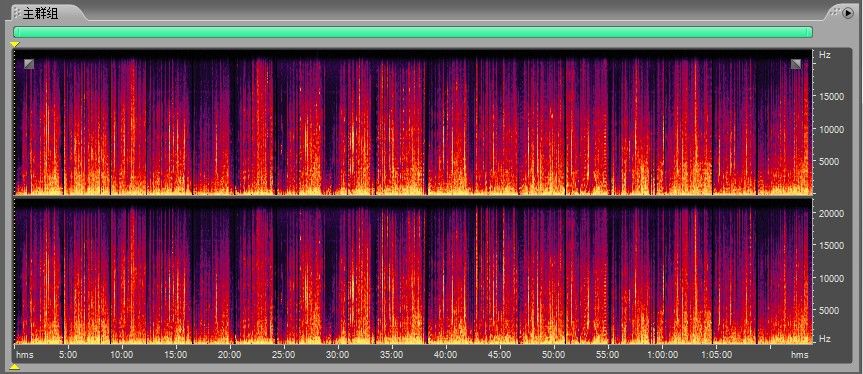Click the fade-out handle on top-right of spectrogram
863x374 pixels.
pos(796,64)
